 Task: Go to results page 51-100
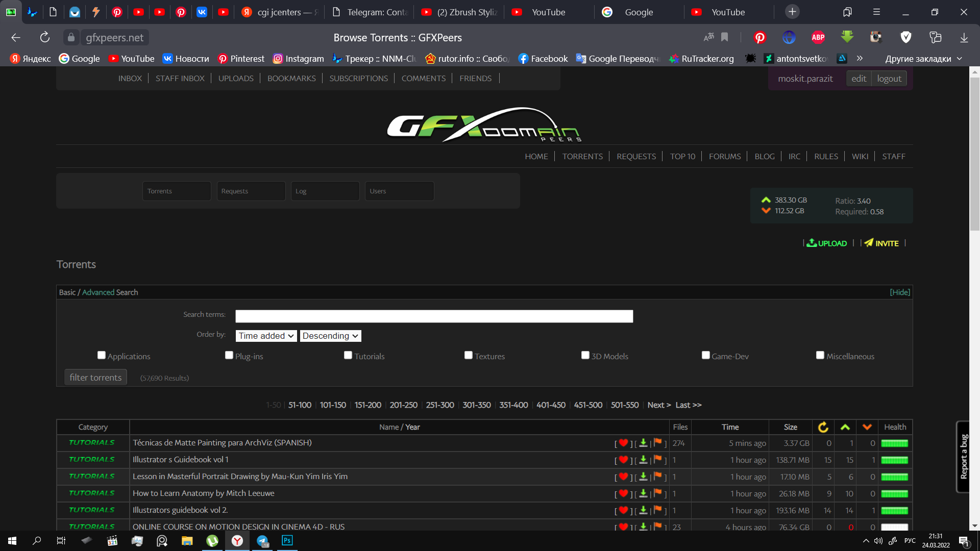(x=300, y=405)
